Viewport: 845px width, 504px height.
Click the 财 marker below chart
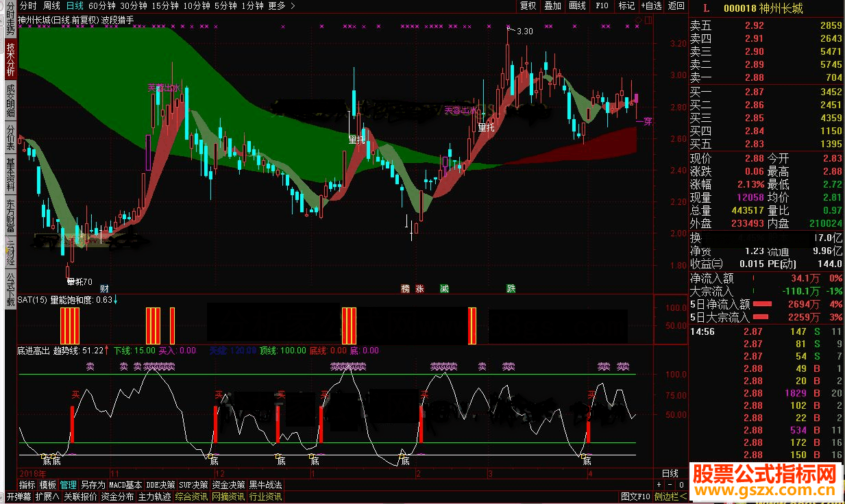pyautogui.click(x=104, y=288)
